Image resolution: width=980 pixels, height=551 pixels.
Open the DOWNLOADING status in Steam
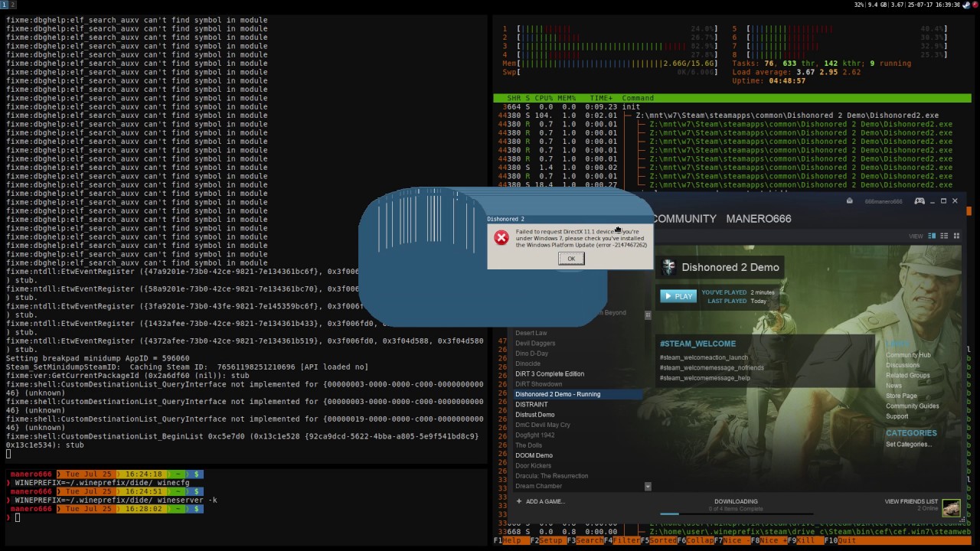coord(736,501)
